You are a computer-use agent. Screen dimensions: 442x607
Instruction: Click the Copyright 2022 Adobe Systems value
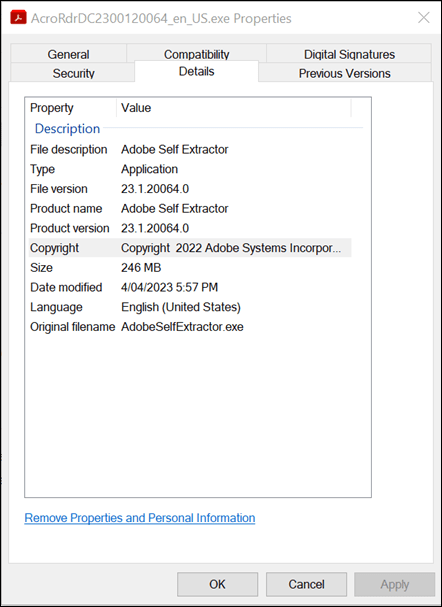coord(231,248)
